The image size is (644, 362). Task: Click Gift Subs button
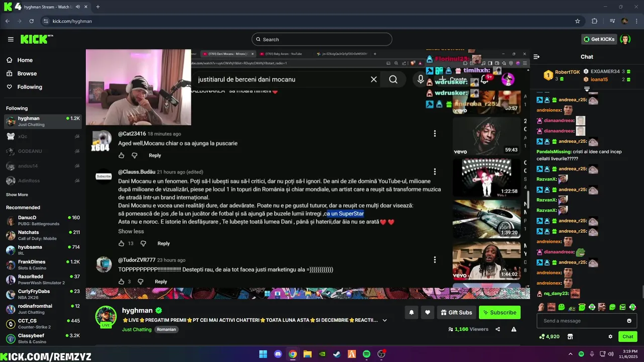coord(456,312)
